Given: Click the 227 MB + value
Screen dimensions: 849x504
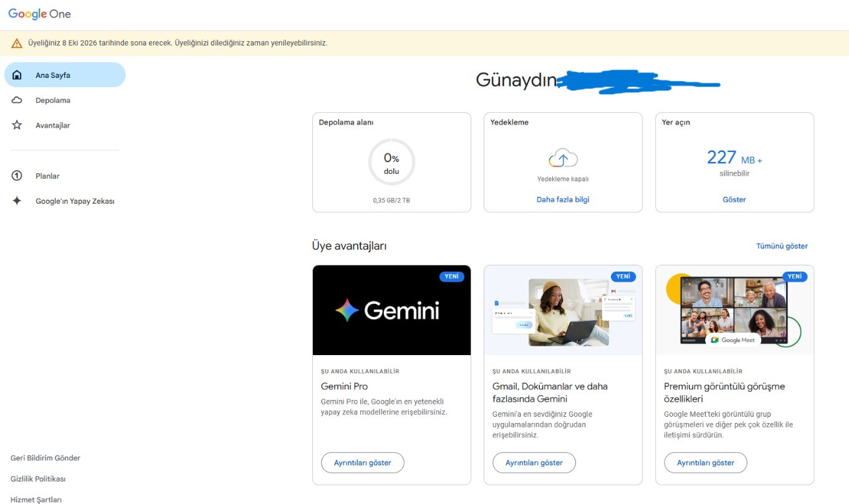Looking at the screenshot, I should [x=734, y=158].
